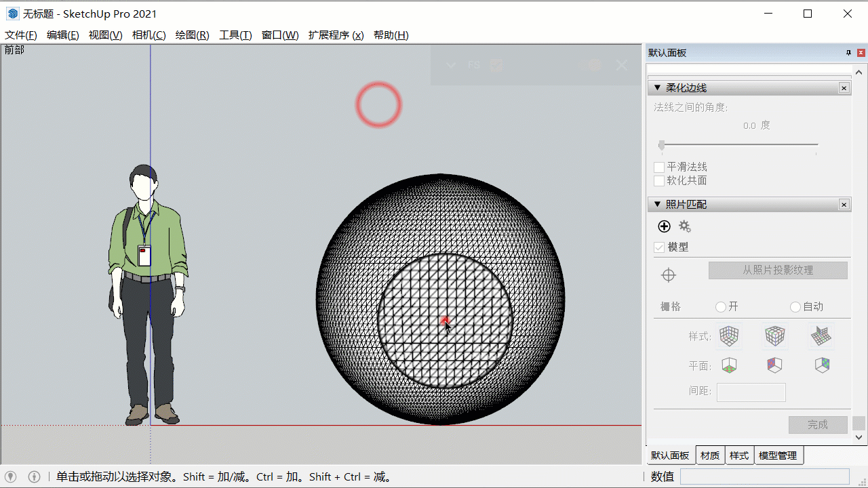This screenshot has width=868, height=488.
Task: Open the 工具(T) menu
Action: tap(235, 35)
